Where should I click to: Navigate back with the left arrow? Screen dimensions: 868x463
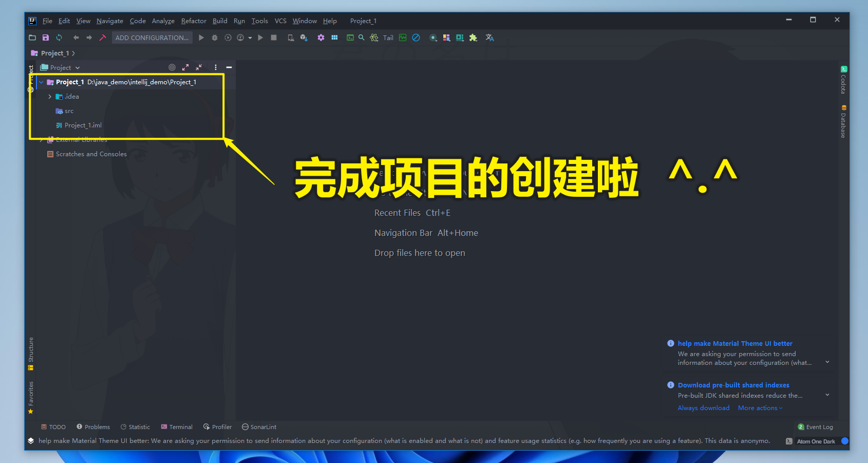76,38
